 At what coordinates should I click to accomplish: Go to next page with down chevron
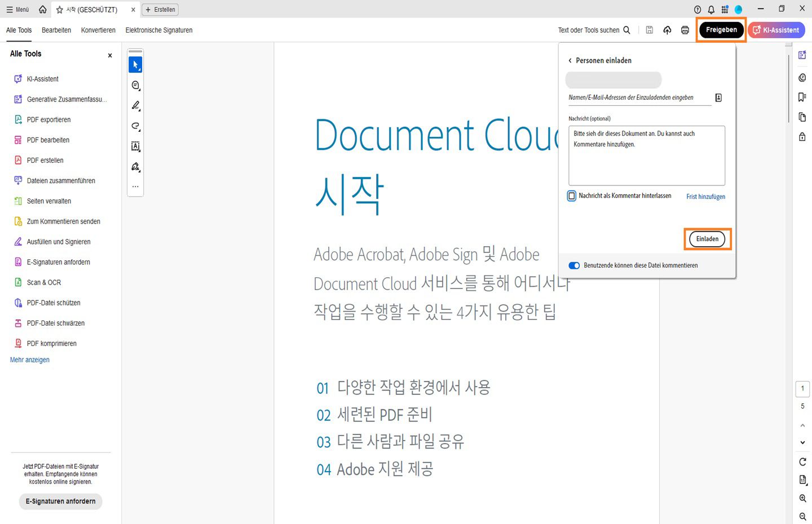tap(802, 443)
